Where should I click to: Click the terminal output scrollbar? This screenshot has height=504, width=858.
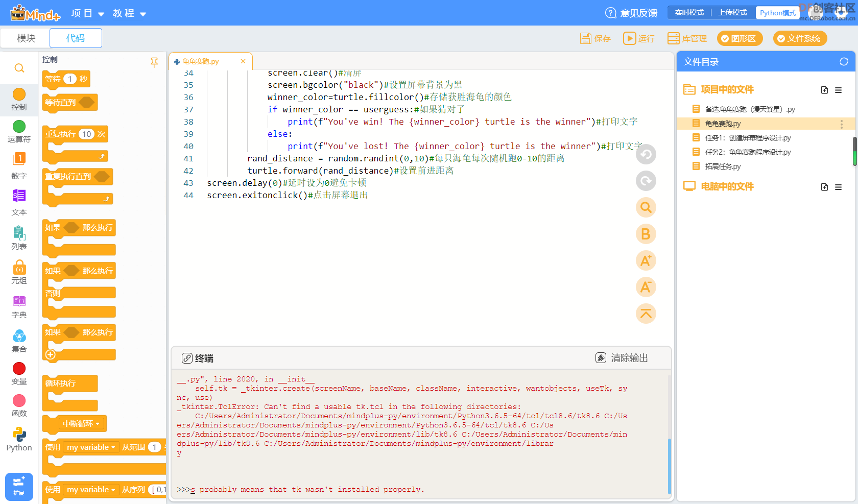670,466
